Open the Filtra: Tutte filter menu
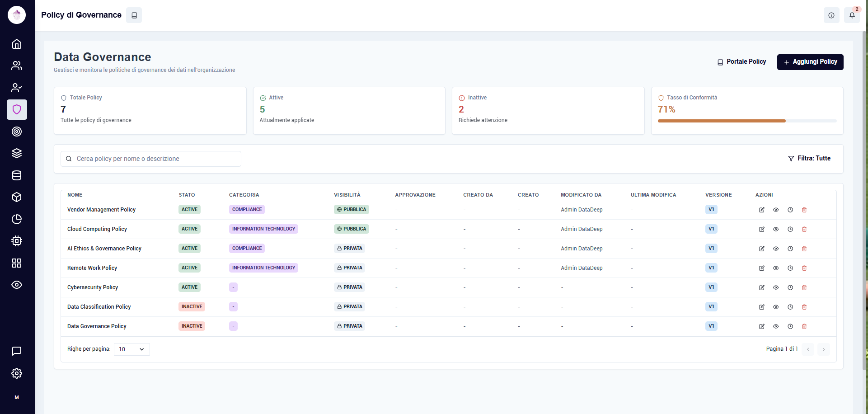Viewport: 868px width, 414px height. click(x=810, y=158)
